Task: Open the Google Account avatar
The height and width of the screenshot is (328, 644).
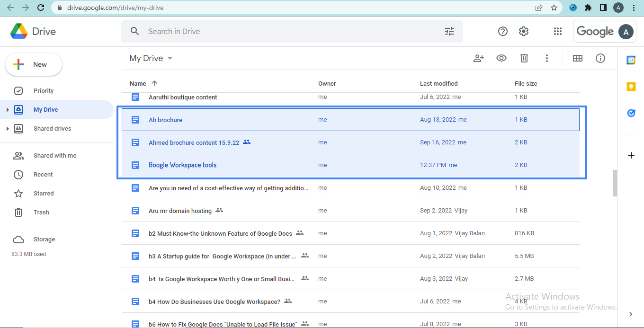Action: click(x=626, y=32)
